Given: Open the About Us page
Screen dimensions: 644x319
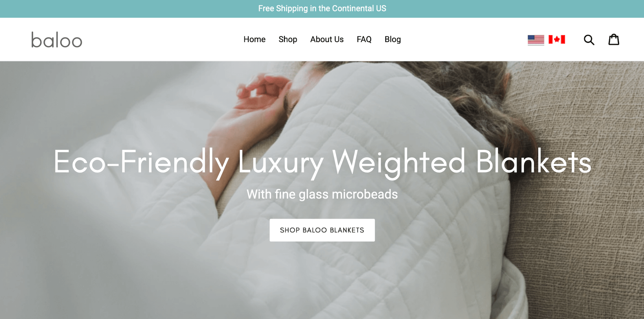Looking at the screenshot, I should click(x=327, y=39).
